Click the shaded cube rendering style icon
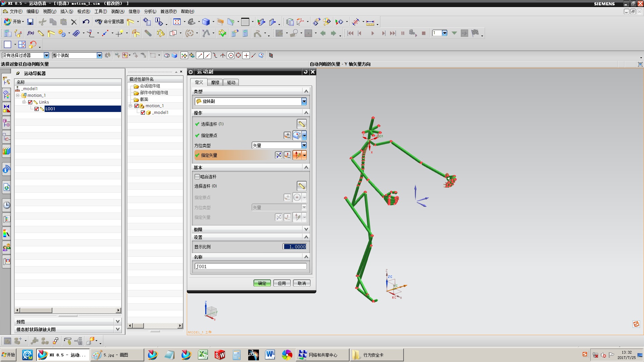The width and height of the screenshot is (644, 362). tap(206, 22)
